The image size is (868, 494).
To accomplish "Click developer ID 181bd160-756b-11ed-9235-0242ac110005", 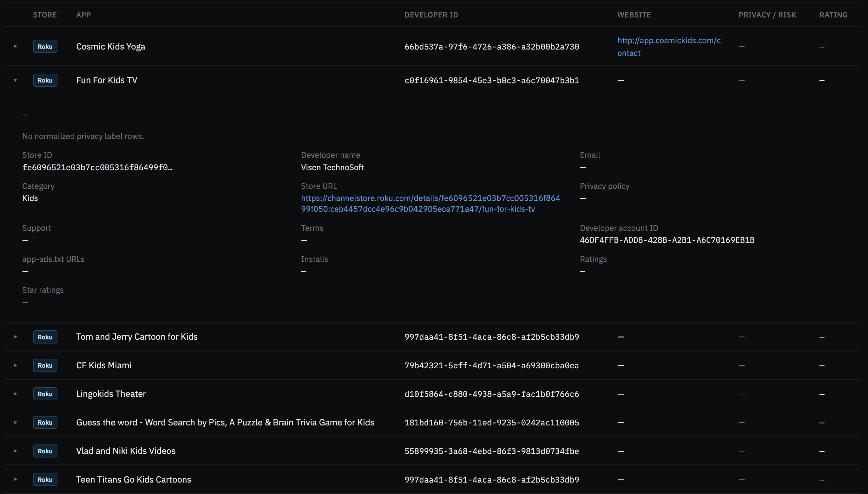I will (x=492, y=423).
